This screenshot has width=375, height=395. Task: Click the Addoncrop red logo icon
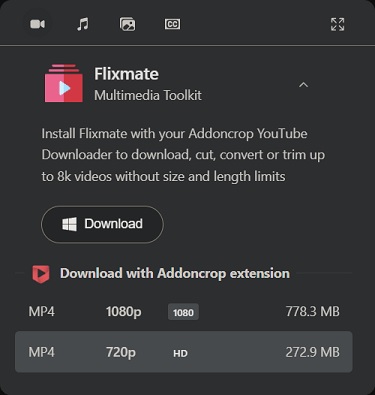(x=41, y=274)
